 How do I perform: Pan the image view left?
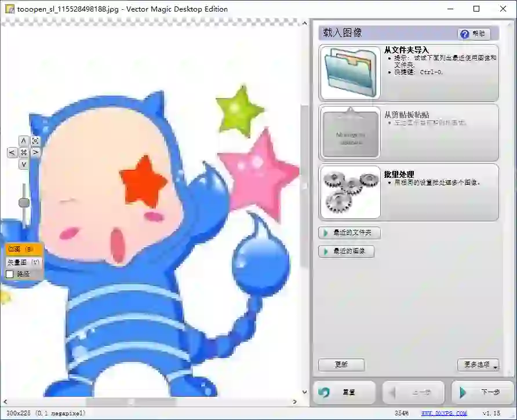point(12,152)
